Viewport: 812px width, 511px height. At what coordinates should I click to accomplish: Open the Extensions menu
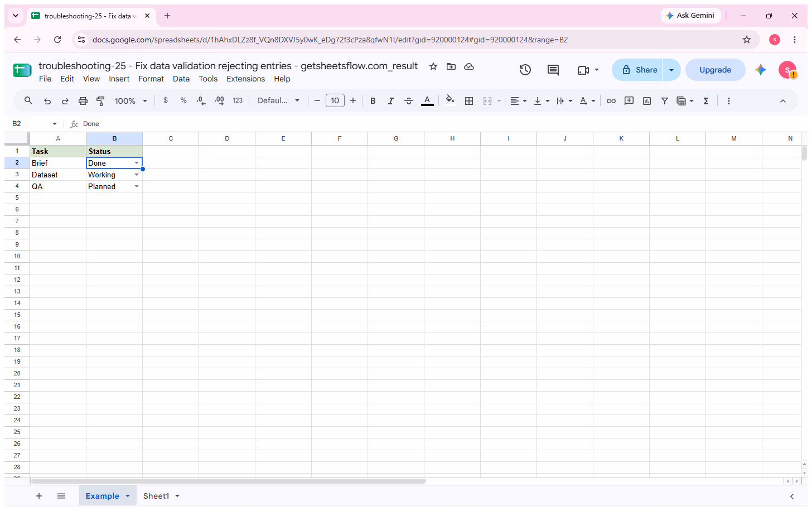[x=246, y=79]
